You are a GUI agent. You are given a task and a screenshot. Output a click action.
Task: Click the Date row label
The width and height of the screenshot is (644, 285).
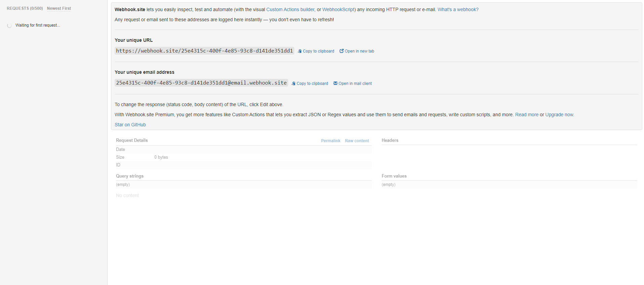[x=120, y=150]
